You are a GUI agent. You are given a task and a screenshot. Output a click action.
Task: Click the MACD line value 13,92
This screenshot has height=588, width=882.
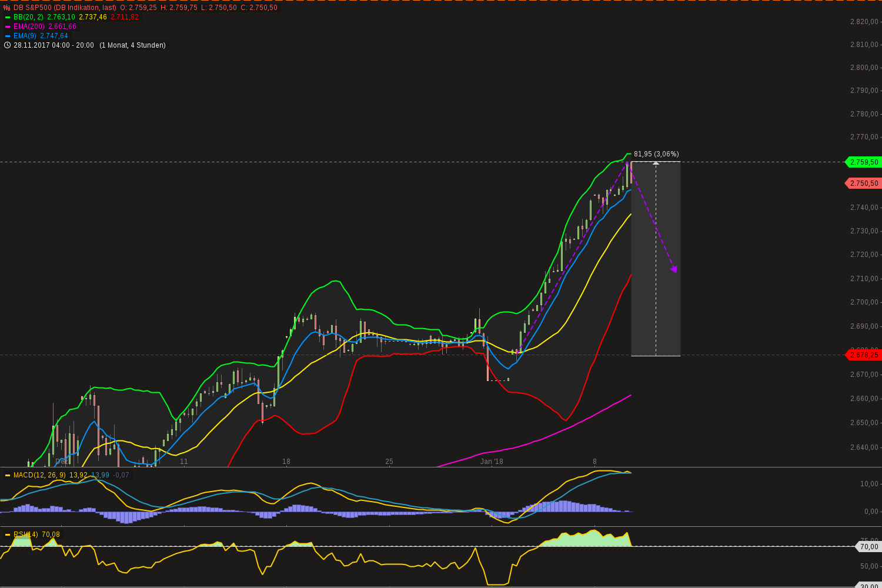click(x=78, y=475)
